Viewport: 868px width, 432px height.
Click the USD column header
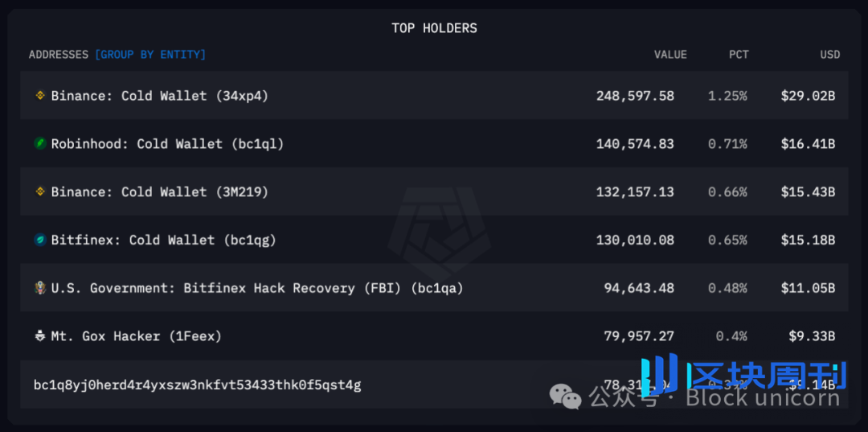pos(829,55)
